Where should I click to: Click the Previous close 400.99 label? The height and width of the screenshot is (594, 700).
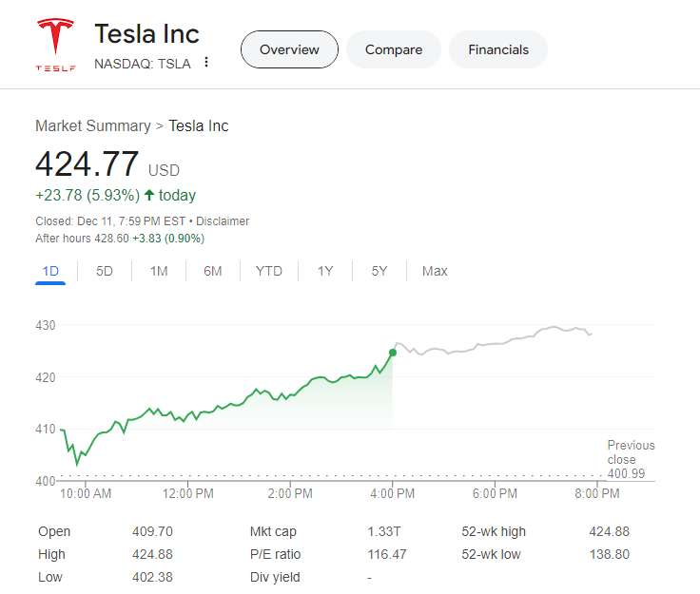point(631,458)
